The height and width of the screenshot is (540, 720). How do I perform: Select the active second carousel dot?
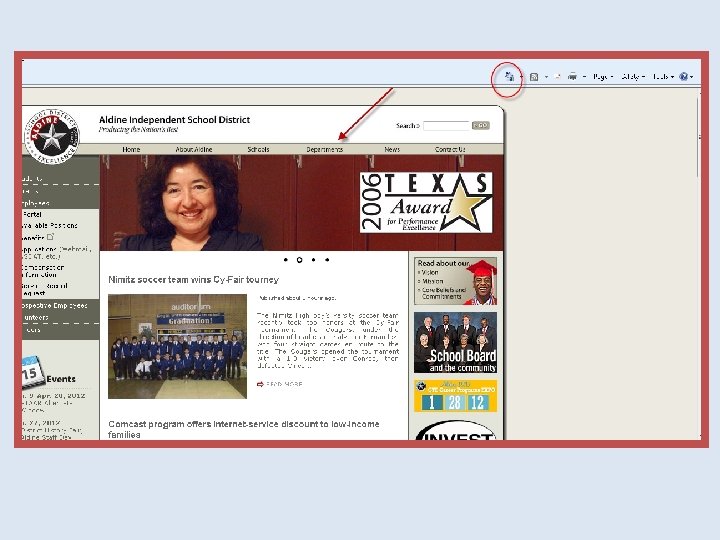coord(299,260)
